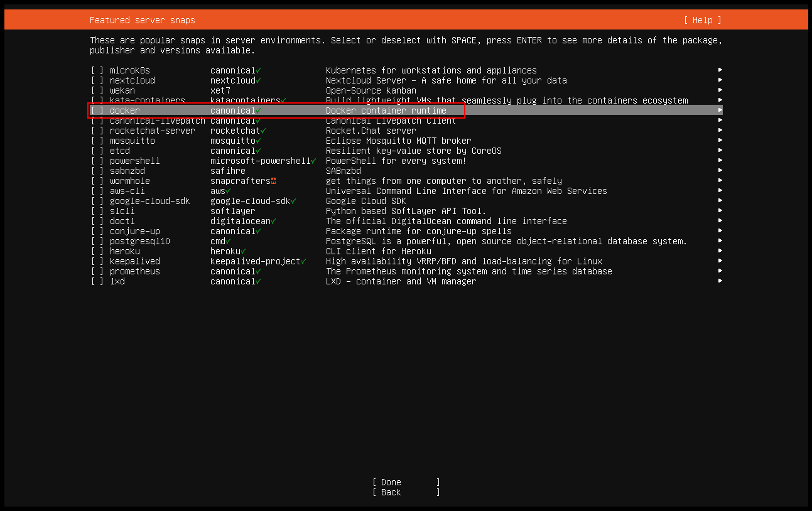Click the verified checkmark next to publisher aws
The width and height of the screenshot is (812, 511).
228,191
